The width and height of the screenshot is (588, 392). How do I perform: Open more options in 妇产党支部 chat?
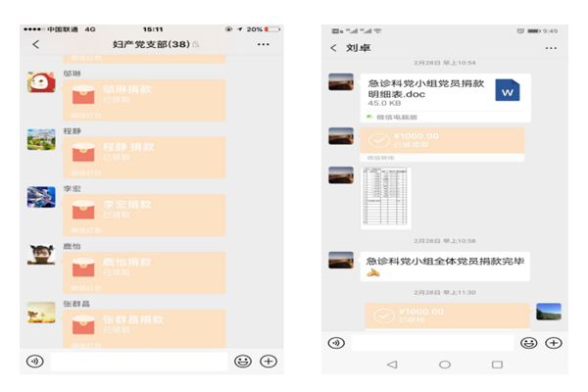click(x=263, y=44)
